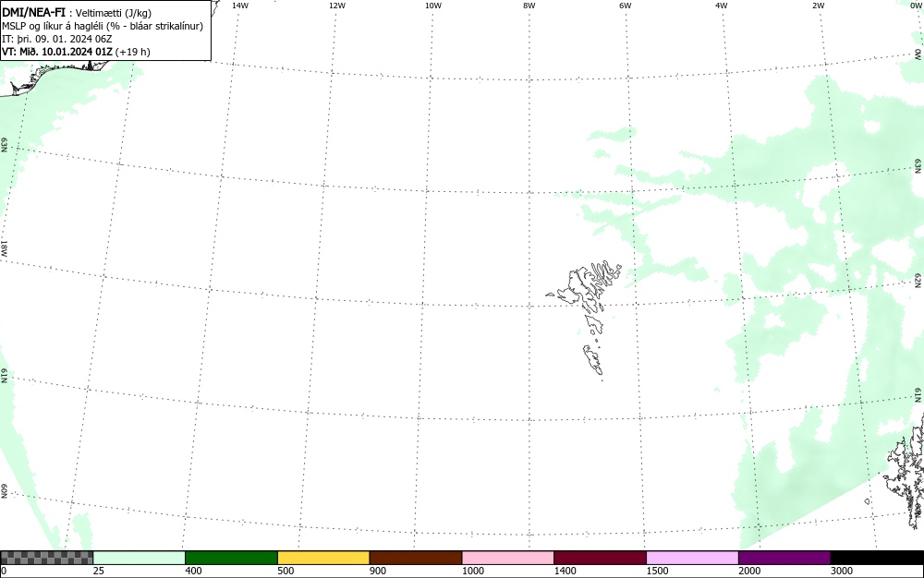Click the maroon 1400–1500 legend swatch

pyautogui.click(x=600, y=558)
